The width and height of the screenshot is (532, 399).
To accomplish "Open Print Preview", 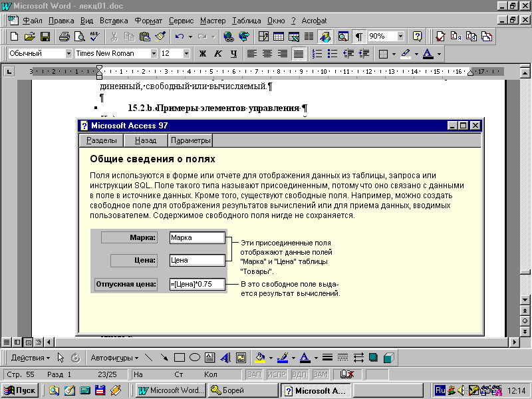I will 80,37.
